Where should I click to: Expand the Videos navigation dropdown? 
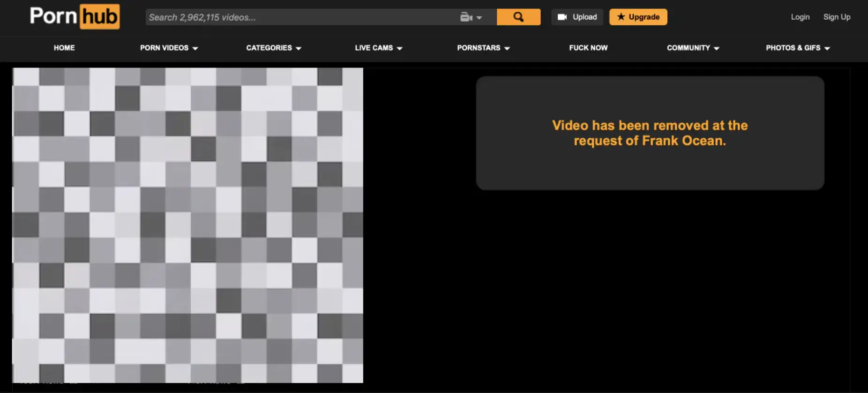coord(169,48)
